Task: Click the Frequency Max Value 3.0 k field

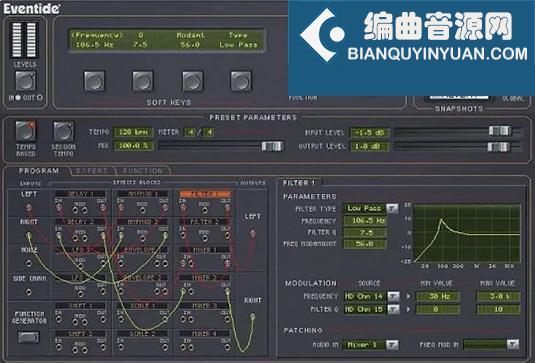Action: coord(498,296)
